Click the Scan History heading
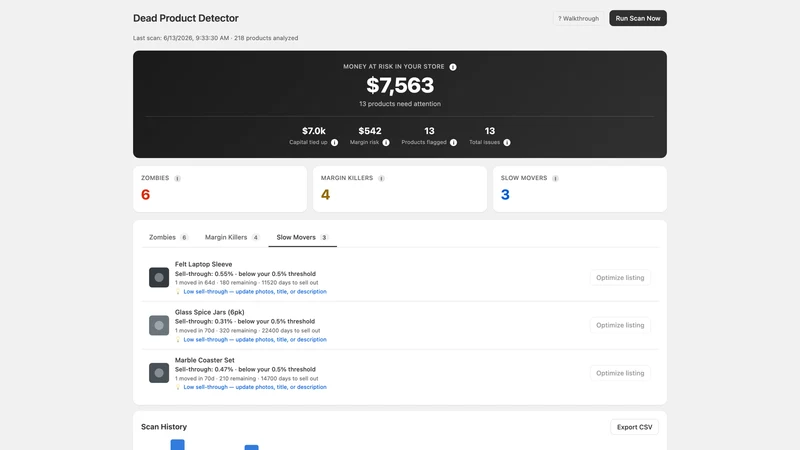 (x=164, y=427)
